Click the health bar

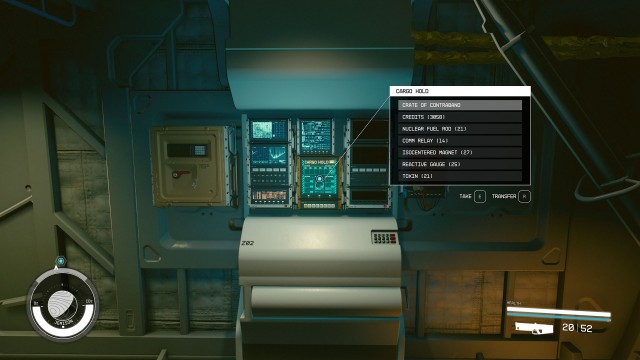[x=559, y=313]
